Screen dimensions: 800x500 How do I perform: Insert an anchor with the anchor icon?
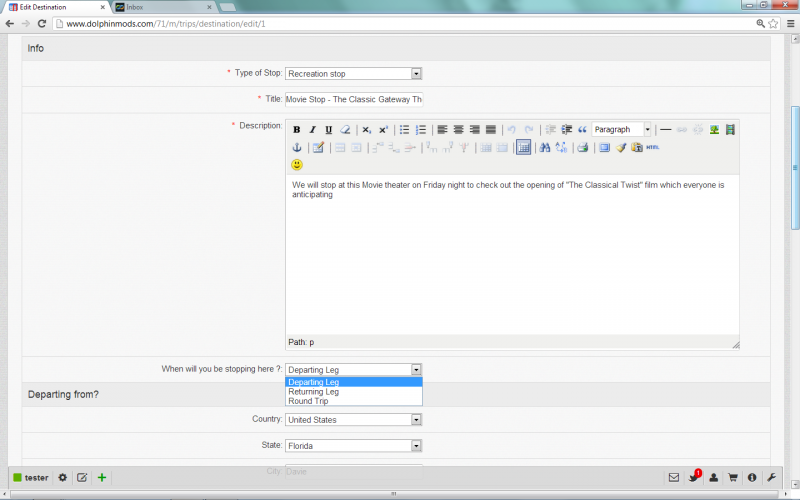[296, 147]
